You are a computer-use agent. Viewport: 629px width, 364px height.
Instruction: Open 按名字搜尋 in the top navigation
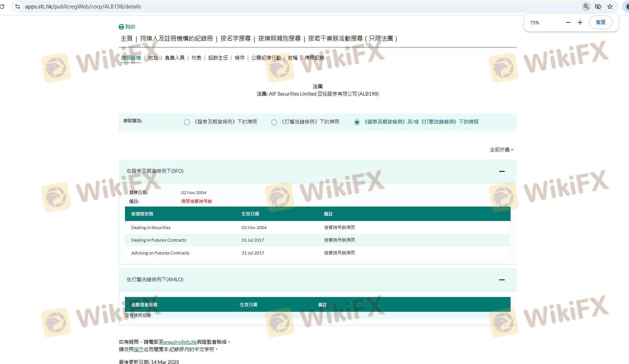(235, 39)
